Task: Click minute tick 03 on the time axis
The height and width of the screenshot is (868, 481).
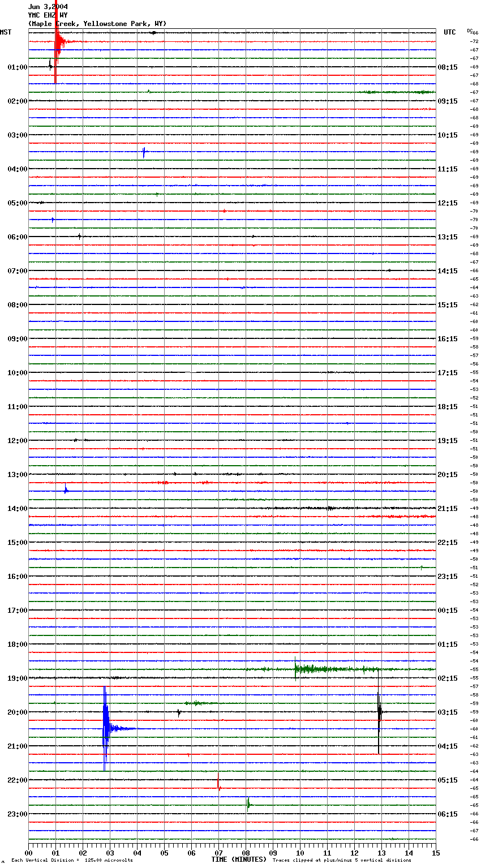Action: 110,853
